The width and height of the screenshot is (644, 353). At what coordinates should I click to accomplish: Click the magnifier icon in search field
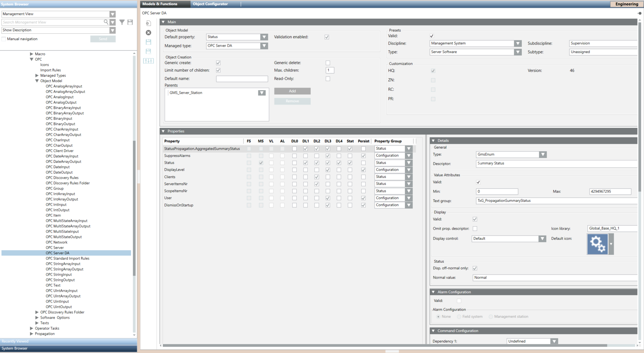(106, 22)
